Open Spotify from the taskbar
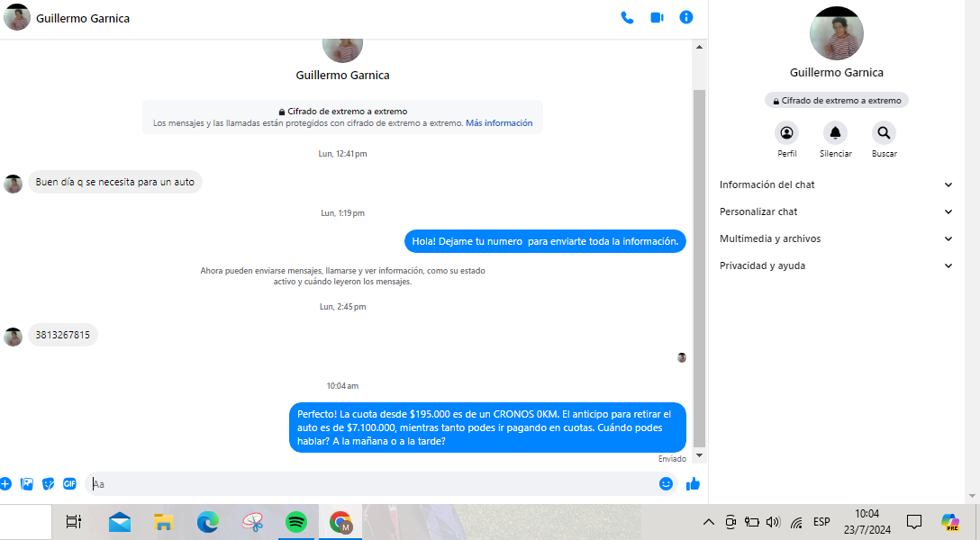980x540 pixels. 295,522
